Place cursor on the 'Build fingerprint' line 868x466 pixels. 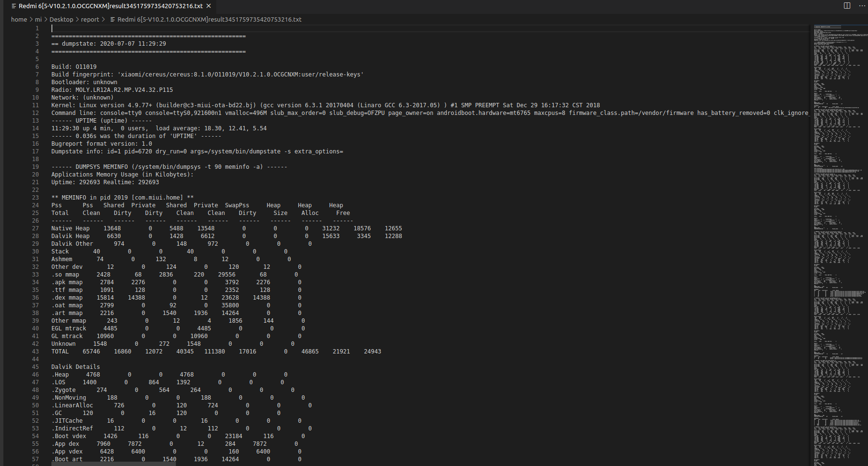click(x=207, y=75)
